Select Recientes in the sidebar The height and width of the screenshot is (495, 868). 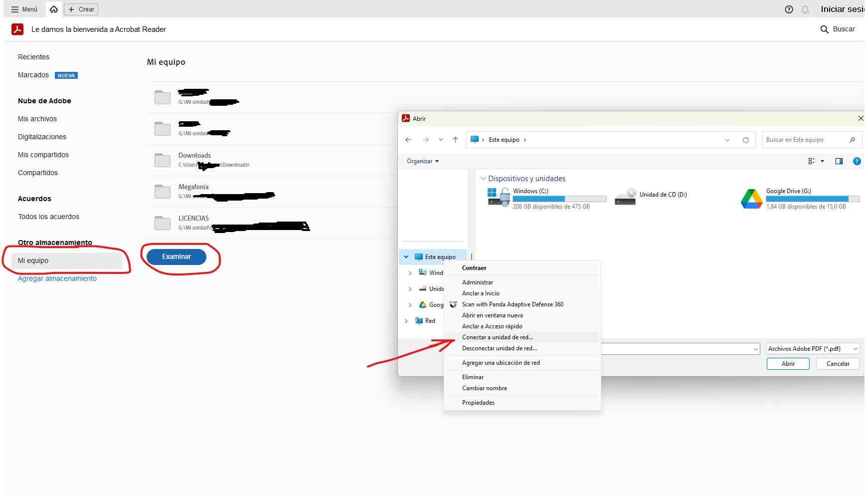(x=33, y=57)
